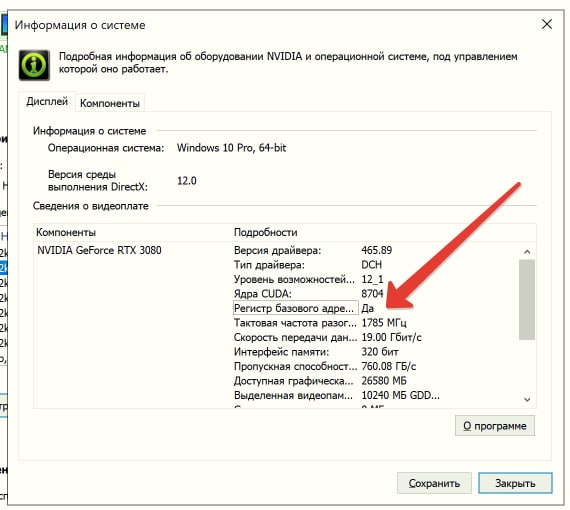Click the 19.00 Гбит/с data rate value
This screenshot has height=510, width=570.
pos(391,337)
